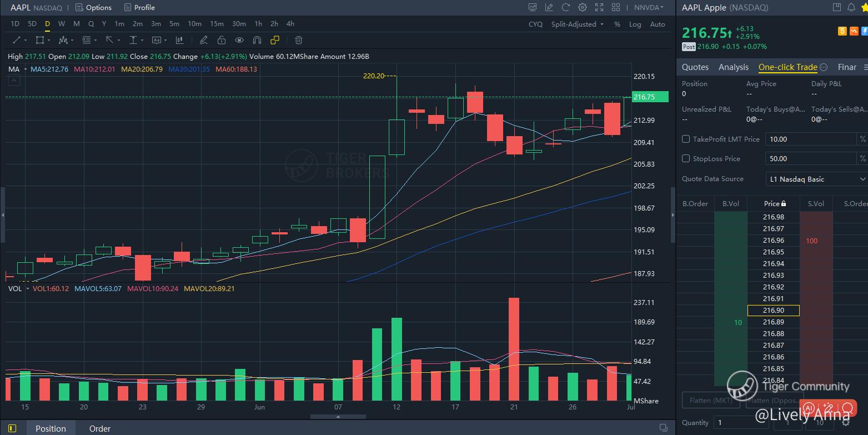The width and height of the screenshot is (868, 435).
Task: Collapse the MA indicator panel chevron
Action: [x=14, y=81]
